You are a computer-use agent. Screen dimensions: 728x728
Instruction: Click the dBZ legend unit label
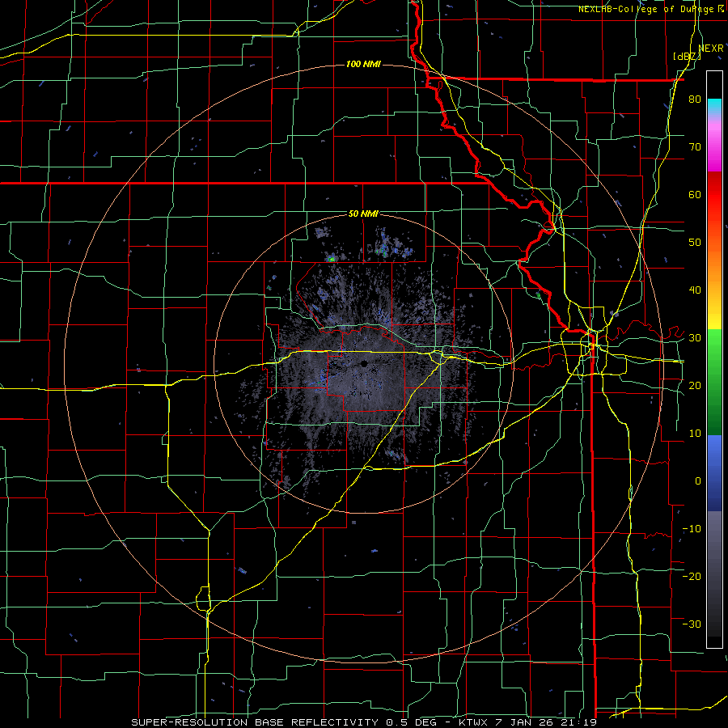[687, 57]
